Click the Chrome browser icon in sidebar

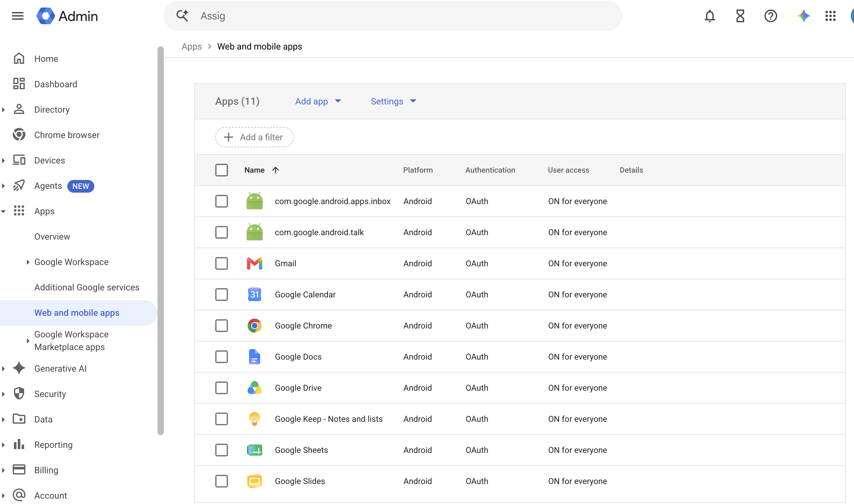[x=19, y=135]
